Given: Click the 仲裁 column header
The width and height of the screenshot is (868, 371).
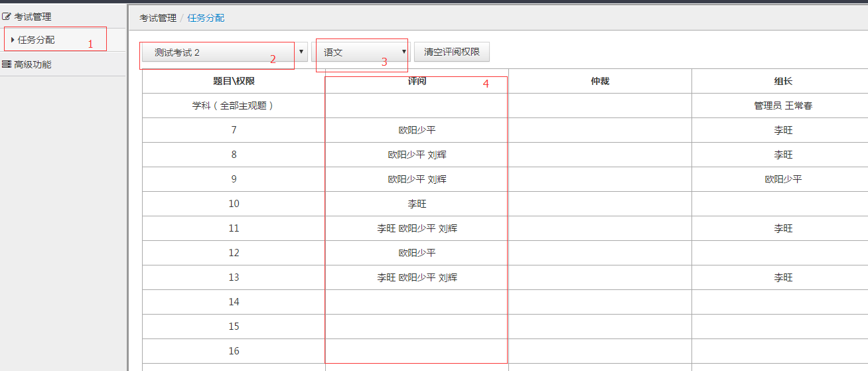Looking at the screenshot, I should tap(600, 81).
